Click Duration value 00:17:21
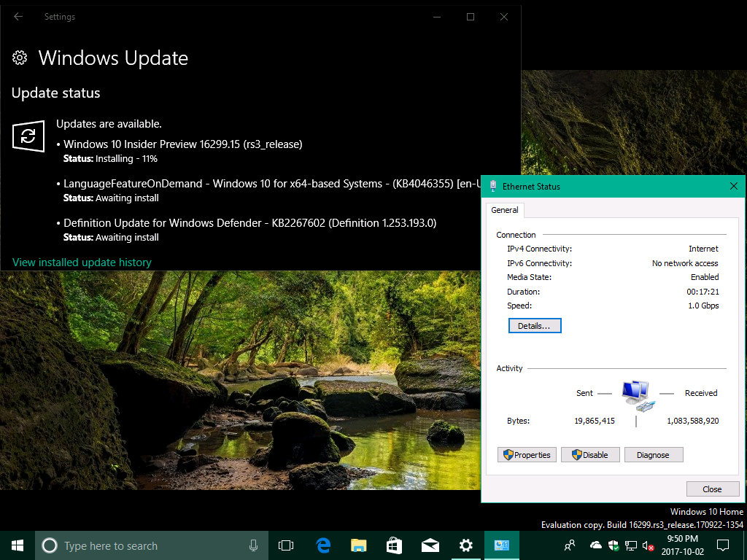The height and width of the screenshot is (560, 747). [x=703, y=292]
